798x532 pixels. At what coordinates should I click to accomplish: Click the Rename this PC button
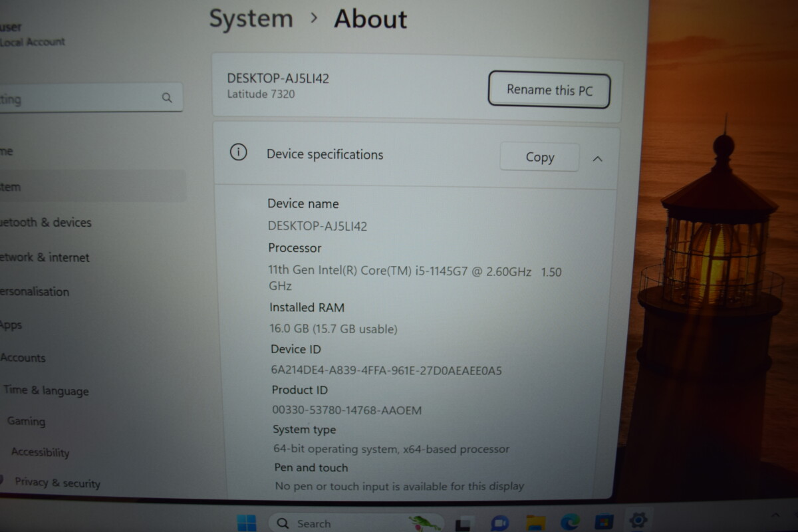click(x=549, y=90)
